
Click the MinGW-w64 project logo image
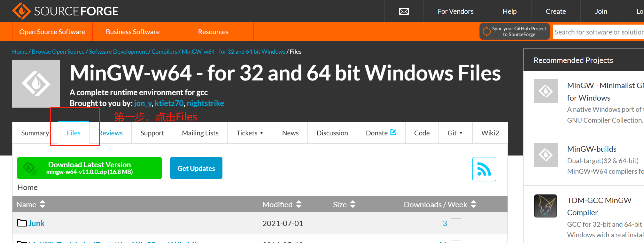36,84
